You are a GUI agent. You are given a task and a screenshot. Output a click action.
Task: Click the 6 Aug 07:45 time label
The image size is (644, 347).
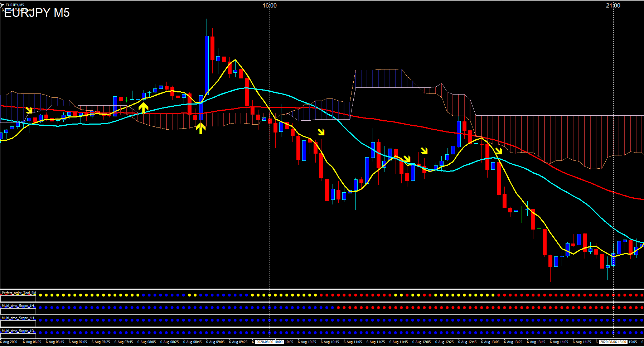coord(125,342)
